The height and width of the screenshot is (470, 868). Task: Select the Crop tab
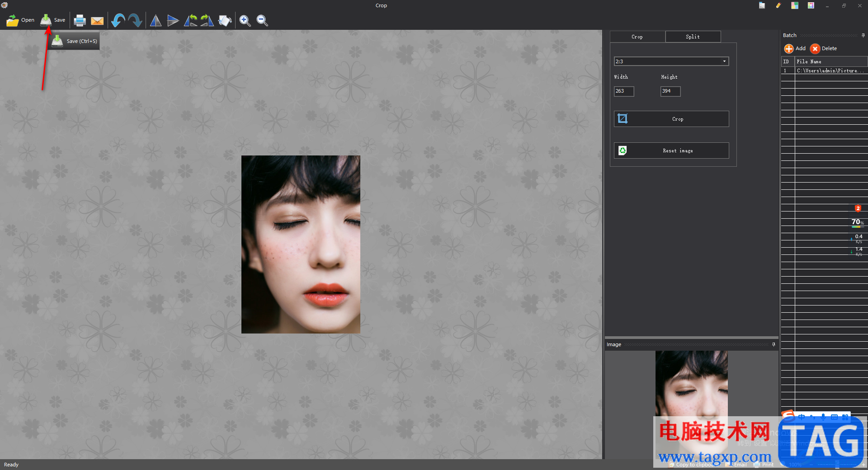[x=637, y=37]
